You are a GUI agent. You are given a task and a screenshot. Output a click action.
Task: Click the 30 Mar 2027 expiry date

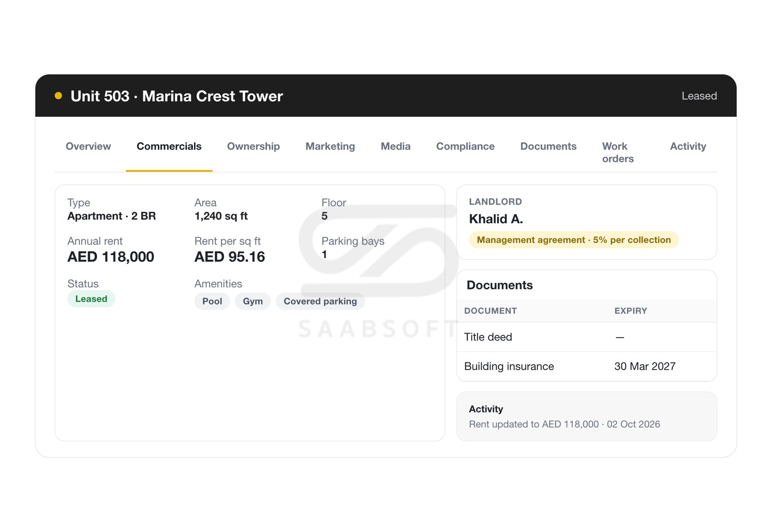(x=645, y=367)
